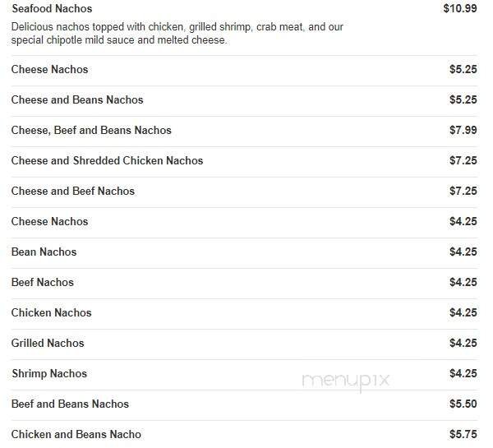Select the Cheese and Beans Nachos item
493x448 pixels.
(x=77, y=100)
